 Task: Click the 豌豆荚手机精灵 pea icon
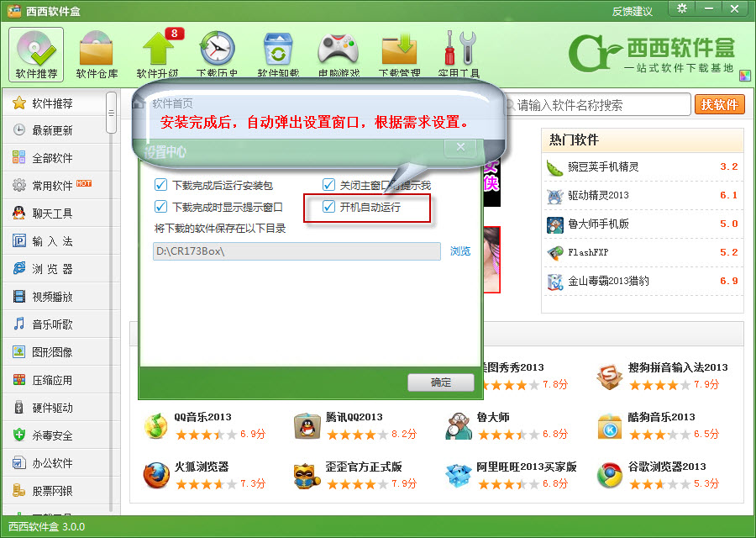click(x=555, y=168)
